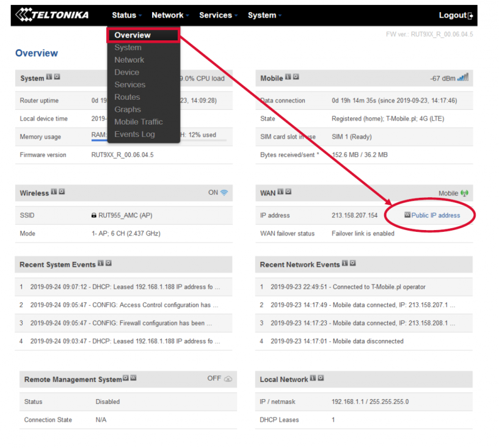Click firmware version RUT9XX_R_00.06.04.5 value

(x=123, y=155)
